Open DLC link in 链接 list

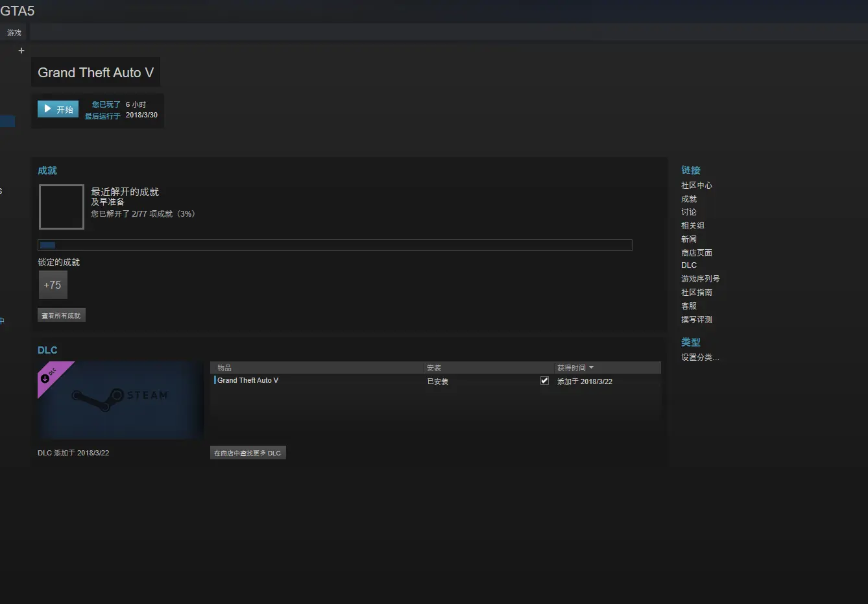pyautogui.click(x=689, y=265)
